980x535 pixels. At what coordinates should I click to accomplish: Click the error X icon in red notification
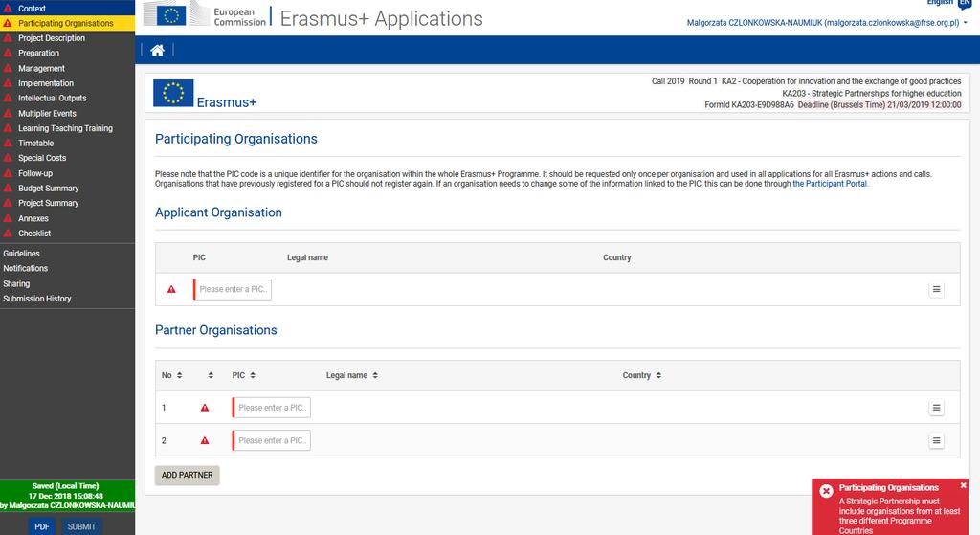(x=826, y=491)
